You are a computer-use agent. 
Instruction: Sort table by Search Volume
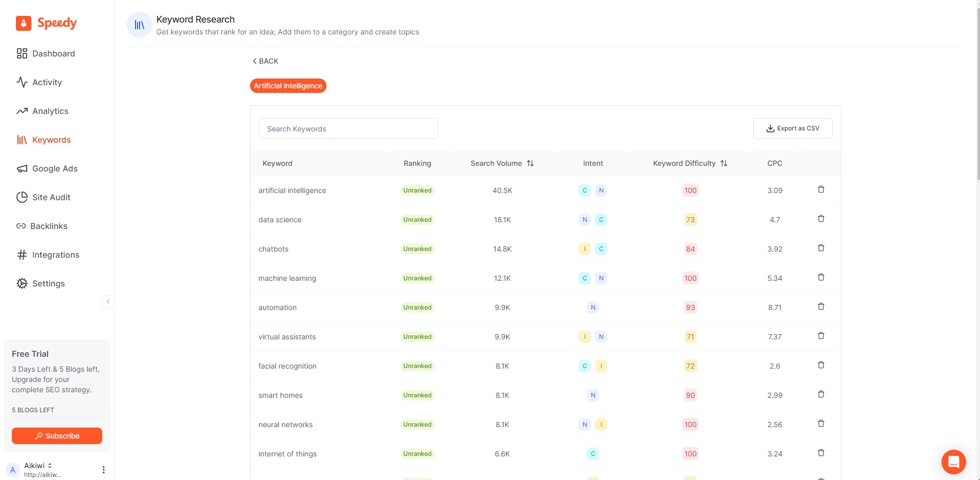pyautogui.click(x=530, y=163)
